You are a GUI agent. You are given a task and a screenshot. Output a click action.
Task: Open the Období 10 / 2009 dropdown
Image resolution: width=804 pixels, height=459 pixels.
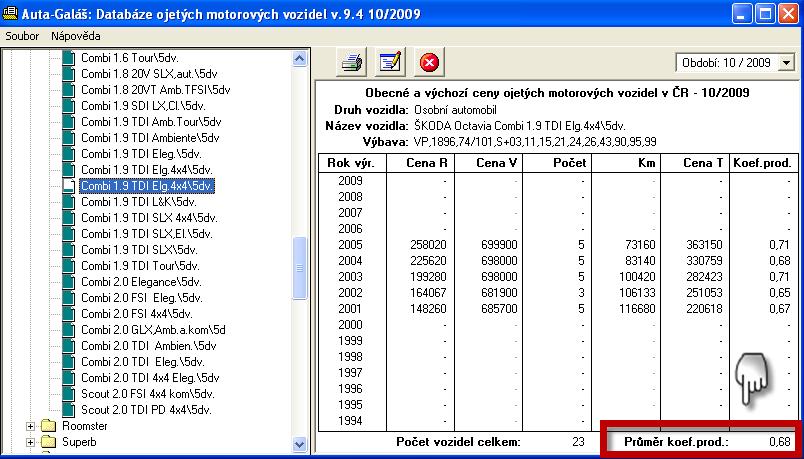click(x=786, y=63)
